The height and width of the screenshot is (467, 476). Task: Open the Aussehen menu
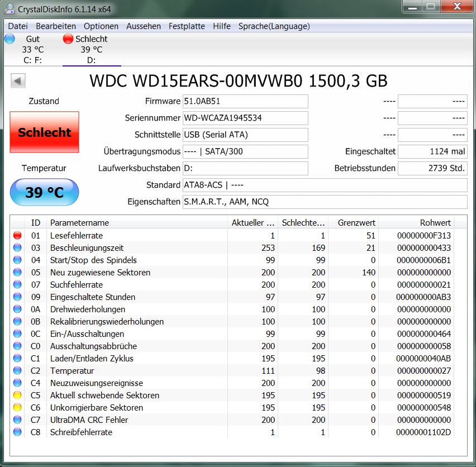click(x=143, y=26)
